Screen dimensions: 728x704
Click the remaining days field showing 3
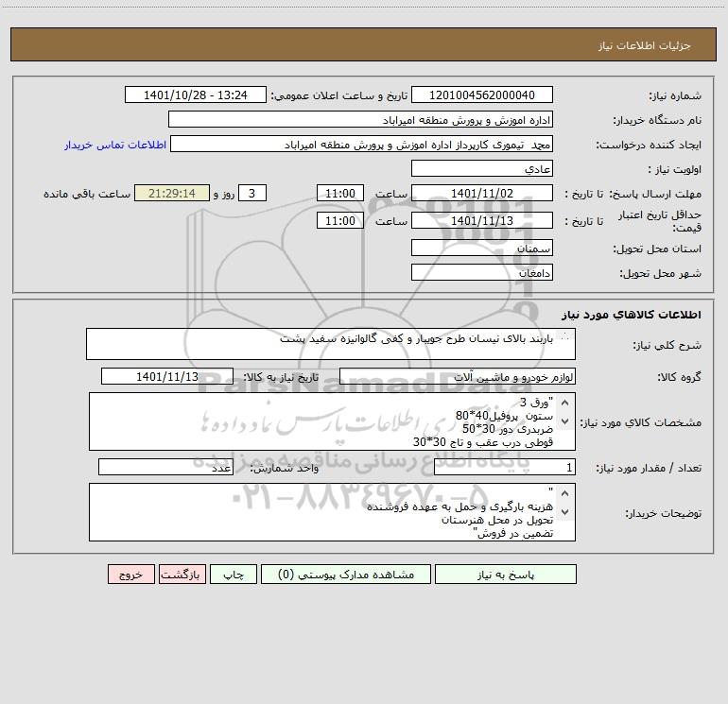[252, 193]
